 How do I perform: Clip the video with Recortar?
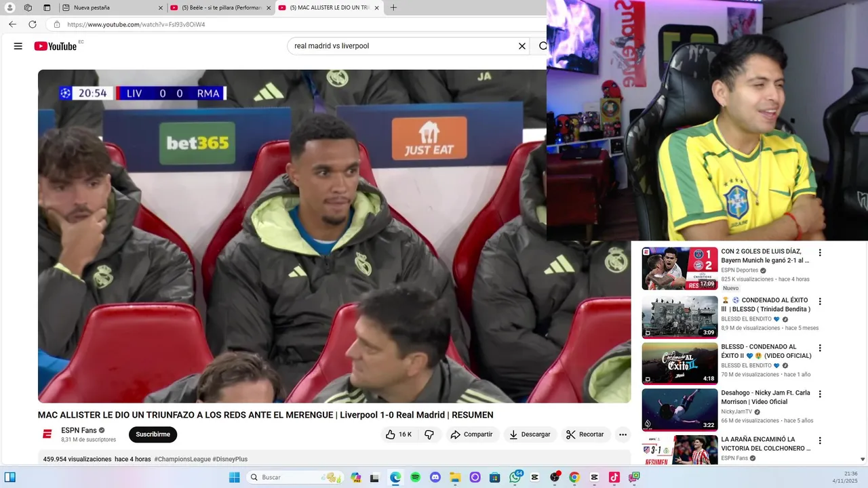(x=585, y=434)
